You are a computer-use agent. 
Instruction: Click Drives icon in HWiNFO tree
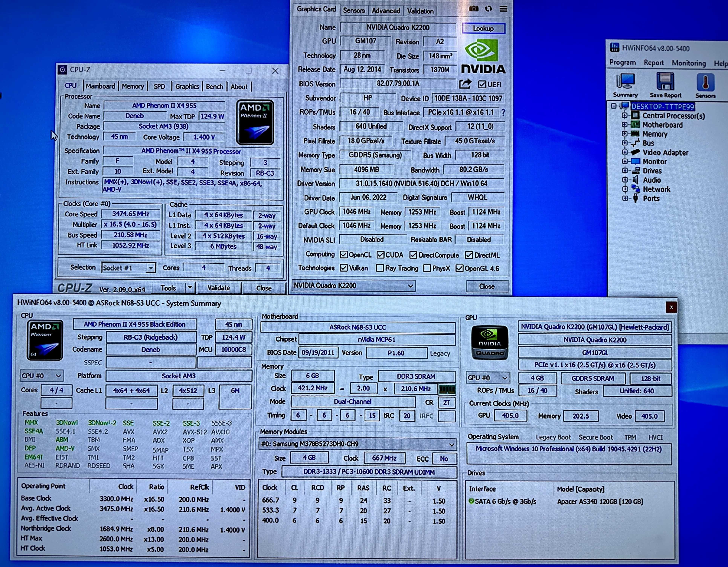coord(635,171)
